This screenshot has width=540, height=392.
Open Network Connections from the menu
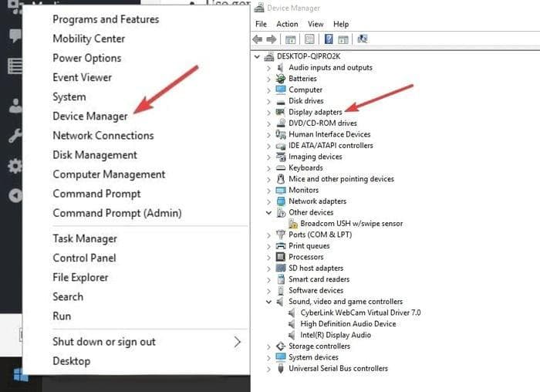pos(103,136)
